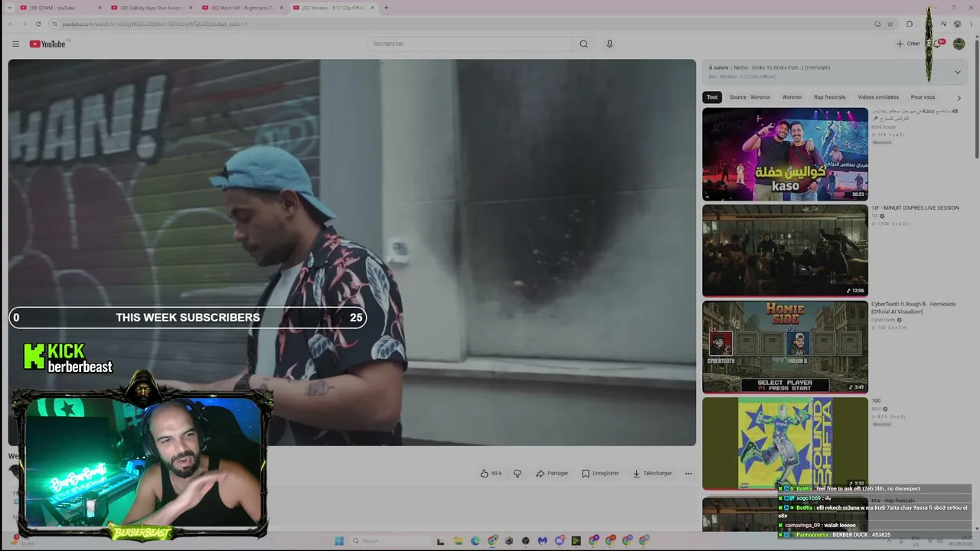Select the Vidéos similaires chip

[x=878, y=97]
